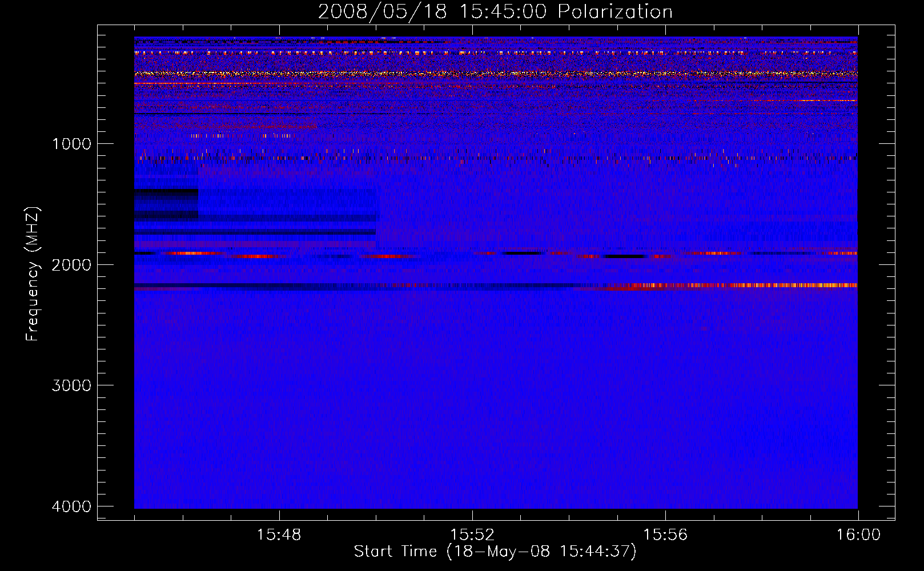Click the "Frequency (MHZ)" axis label
The height and width of the screenshot is (571, 924).
pyautogui.click(x=33, y=274)
